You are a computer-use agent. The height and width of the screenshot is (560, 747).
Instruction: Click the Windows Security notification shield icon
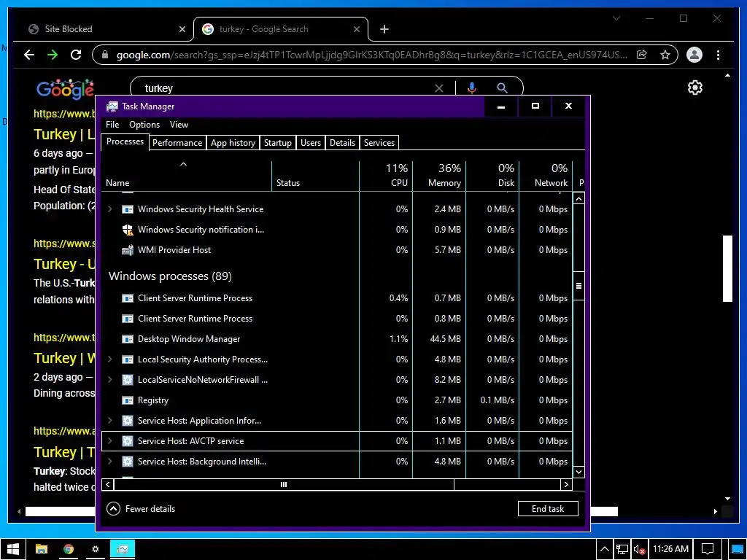pos(127,230)
